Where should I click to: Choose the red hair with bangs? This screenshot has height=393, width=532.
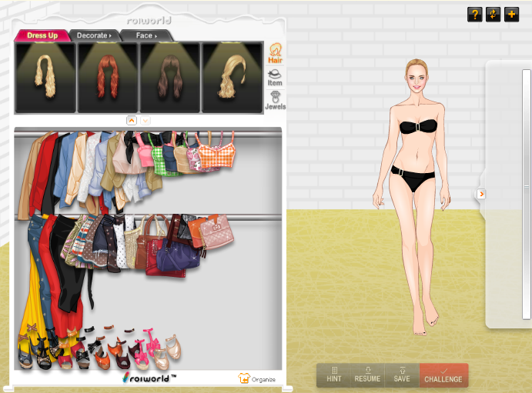click(x=107, y=77)
